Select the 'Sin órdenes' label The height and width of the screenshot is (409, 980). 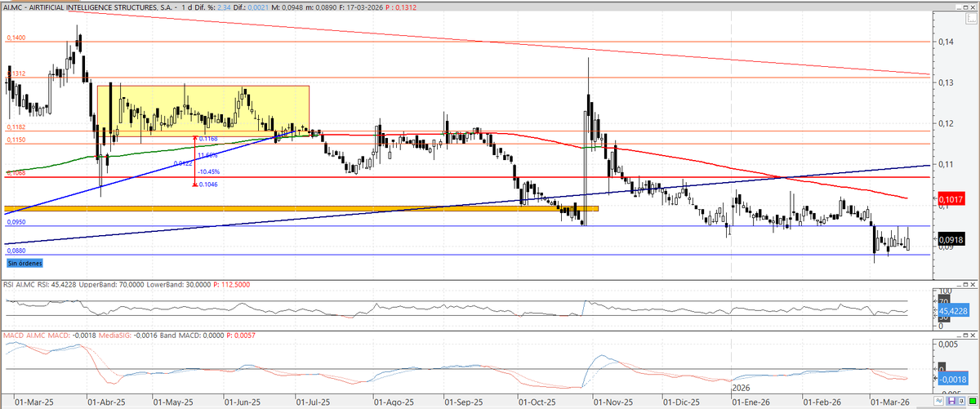(x=23, y=263)
